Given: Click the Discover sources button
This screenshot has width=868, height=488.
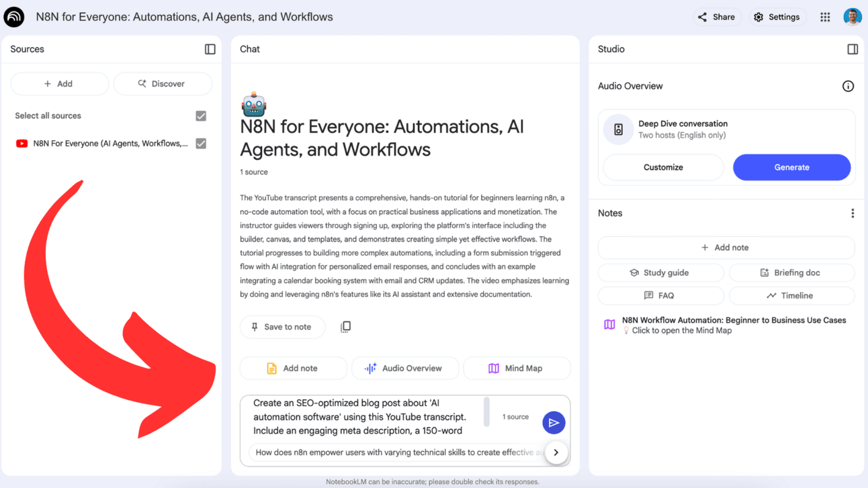Looking at the screenshot, I should (163, 84).
